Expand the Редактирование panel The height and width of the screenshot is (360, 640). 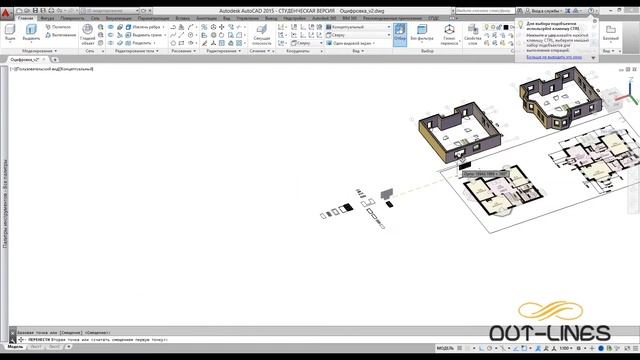click(224, 51)
